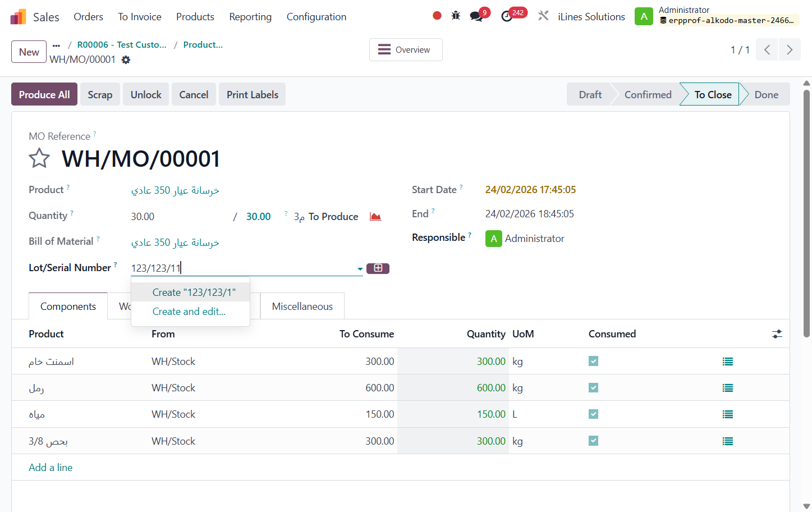Open activities clock icon showing 242
Screen dimensions: 812x512
pos(507,16)
